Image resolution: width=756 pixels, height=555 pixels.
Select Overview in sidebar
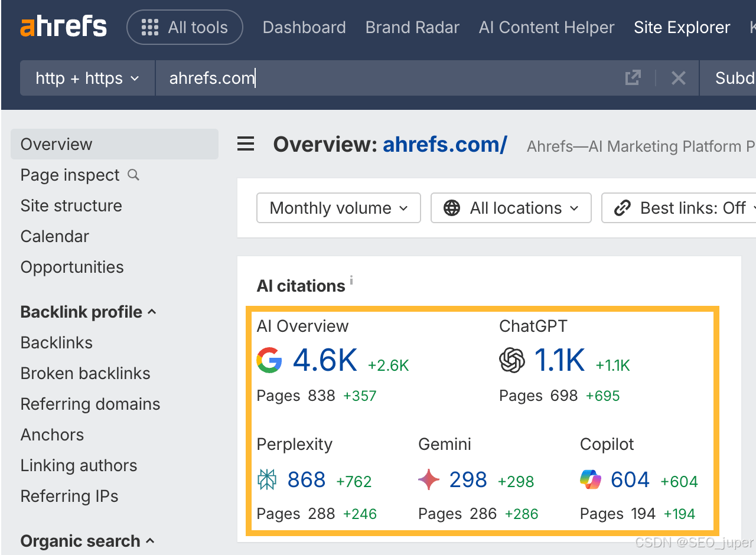click(115, 144)
